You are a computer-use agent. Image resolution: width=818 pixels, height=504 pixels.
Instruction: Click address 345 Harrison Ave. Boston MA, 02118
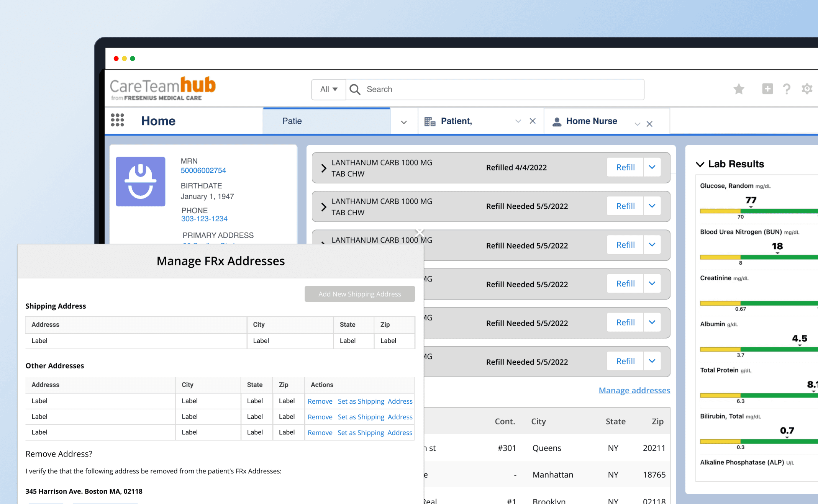[84, 491]
